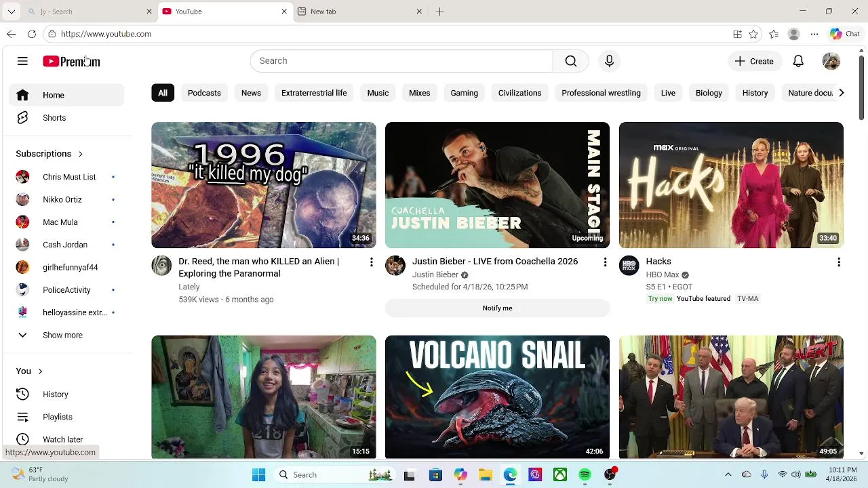Image resolution: width=868 pixels, height=488 pixels.
Task: Open options menu for Hacks video
Action: [839, 262]
